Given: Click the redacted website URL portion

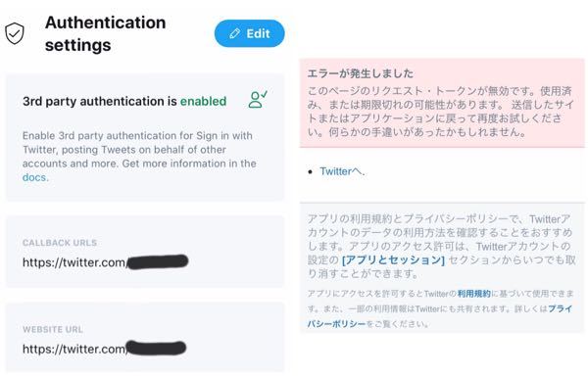Looking at the screenshot, I should pos(156,348).
